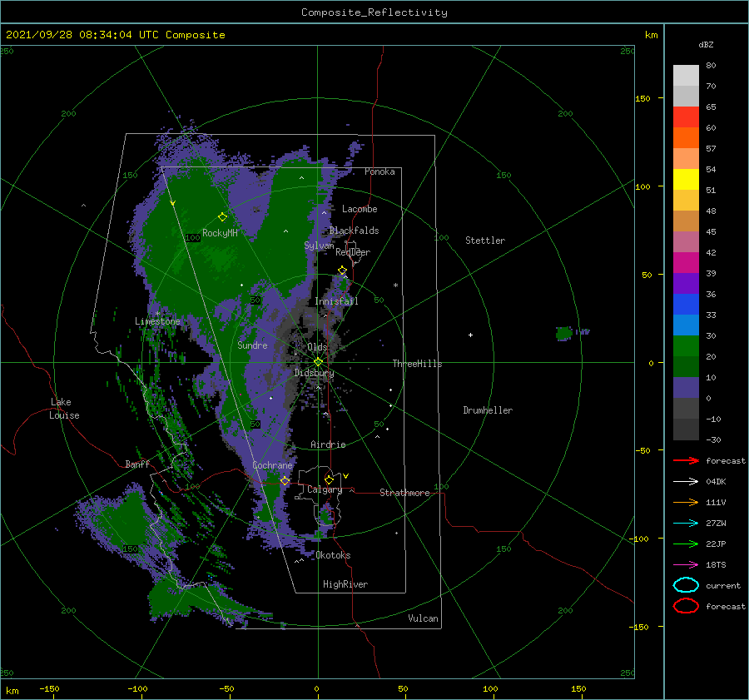Choose the green 22JP arrow icon

pos(686,544)
